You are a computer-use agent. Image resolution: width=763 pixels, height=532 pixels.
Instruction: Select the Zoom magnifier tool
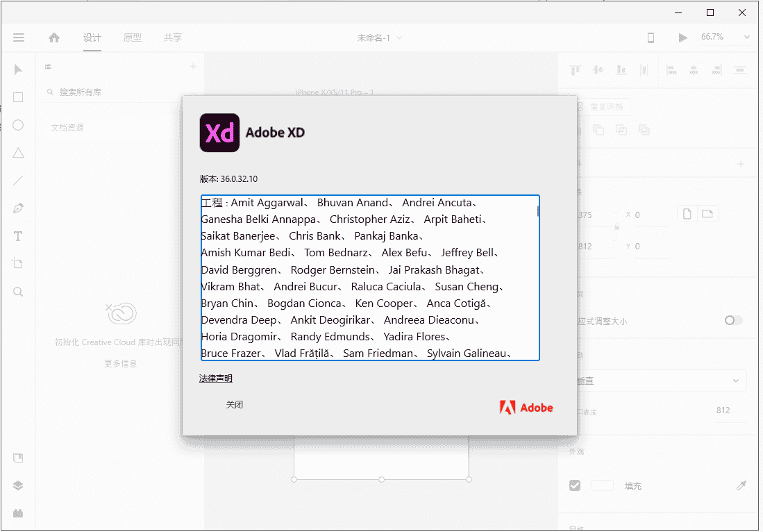tap(19, 292)
